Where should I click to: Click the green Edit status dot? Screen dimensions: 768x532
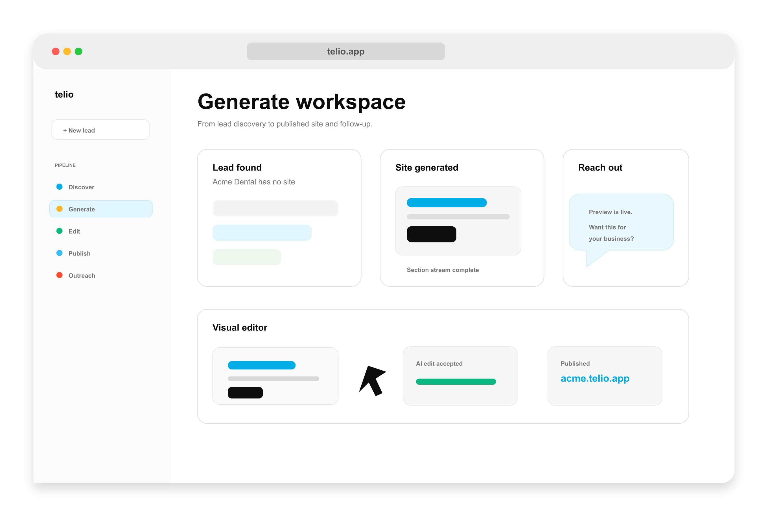pyautogui.click(x=59, y=231)
